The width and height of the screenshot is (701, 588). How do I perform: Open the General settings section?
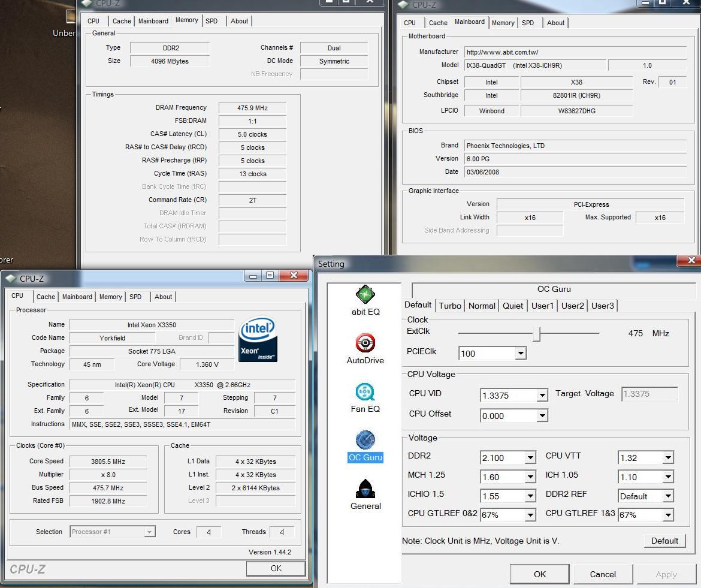(365, 494)
